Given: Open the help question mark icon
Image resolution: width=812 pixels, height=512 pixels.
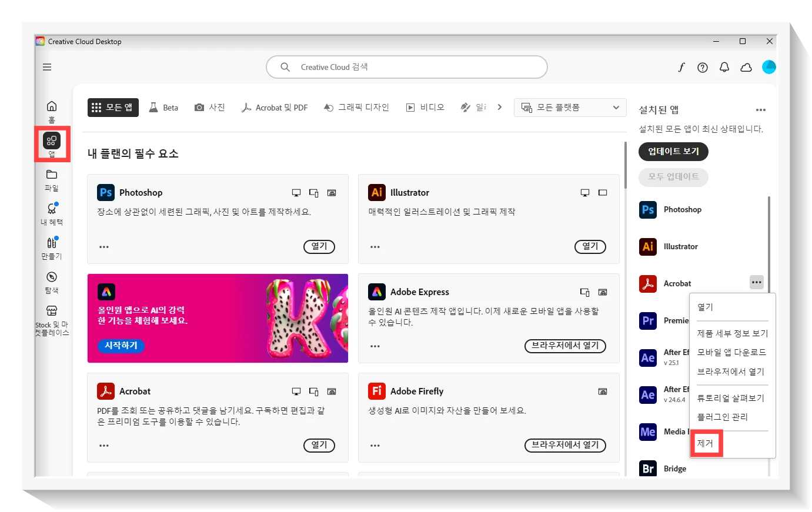Looking at the screenshot, I should point(702,67).
